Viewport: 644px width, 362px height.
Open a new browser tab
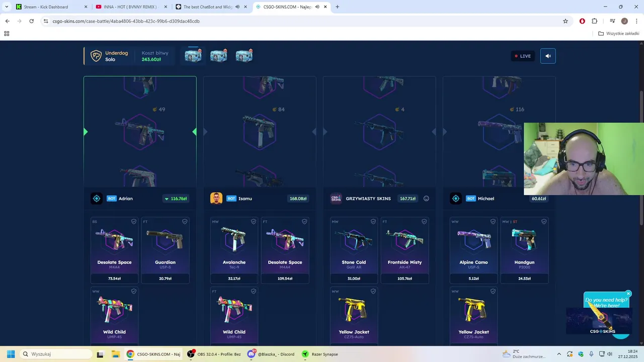tap(337, 7)
